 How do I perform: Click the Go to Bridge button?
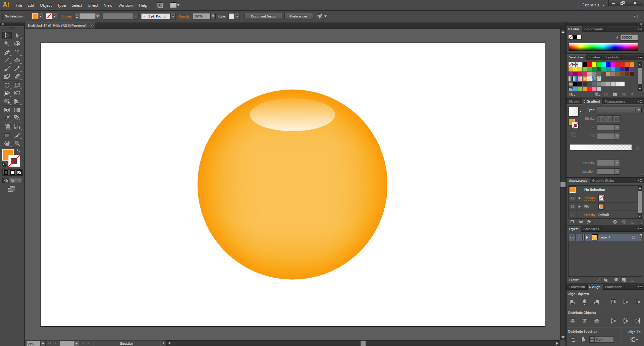tap(160, 5)
